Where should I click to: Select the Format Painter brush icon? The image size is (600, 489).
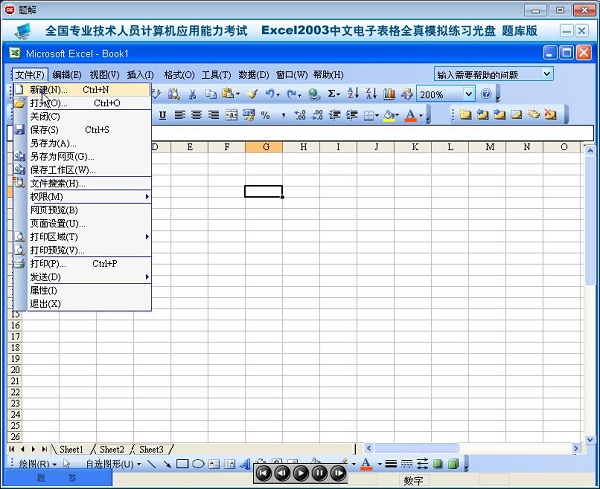tap(253, 94)
